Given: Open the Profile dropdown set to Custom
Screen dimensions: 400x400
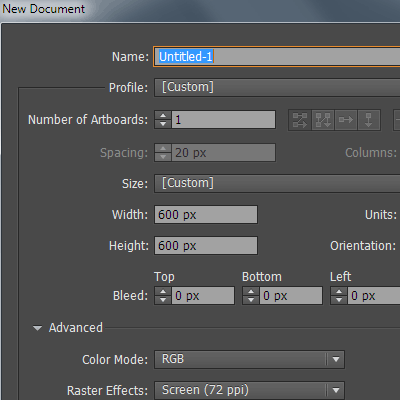Looking at the screenshot, I should click(x=277, y=88).
